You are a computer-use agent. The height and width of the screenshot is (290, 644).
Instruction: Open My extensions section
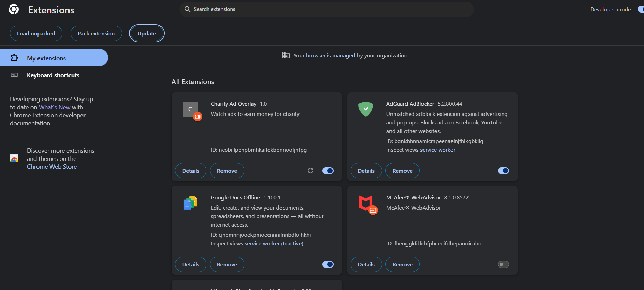pyautogui.click(x=54, y=58)
